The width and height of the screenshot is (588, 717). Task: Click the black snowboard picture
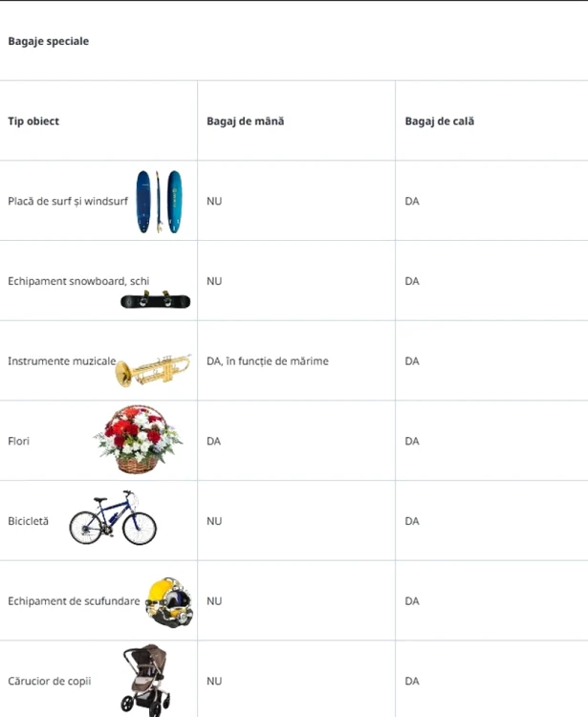156,300
